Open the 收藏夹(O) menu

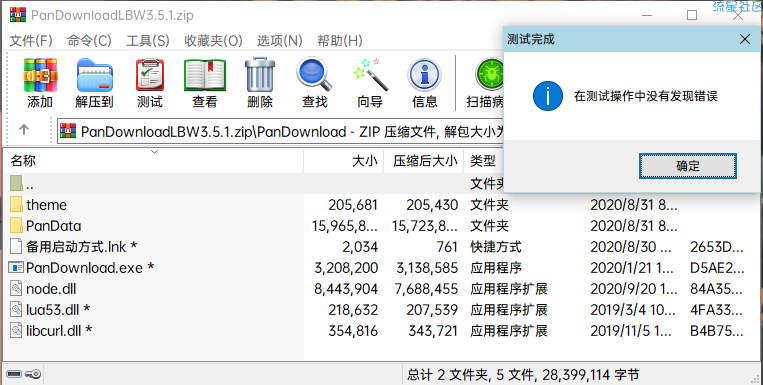213,40
